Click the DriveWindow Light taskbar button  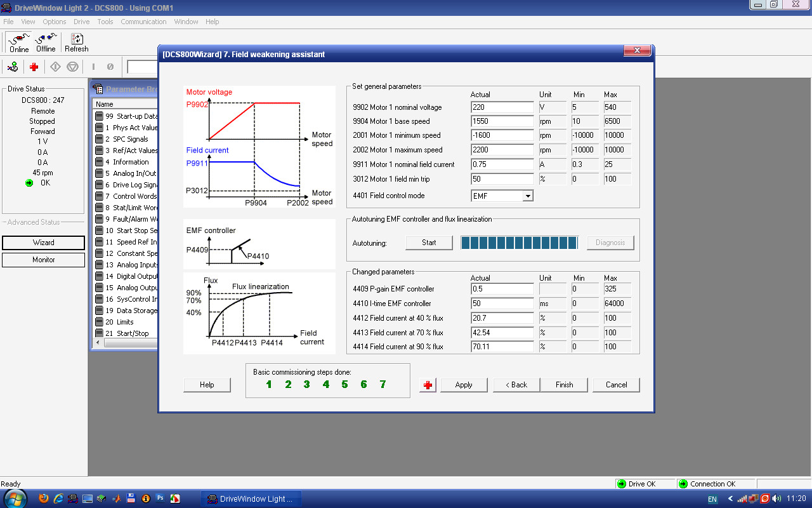point(251,498)
